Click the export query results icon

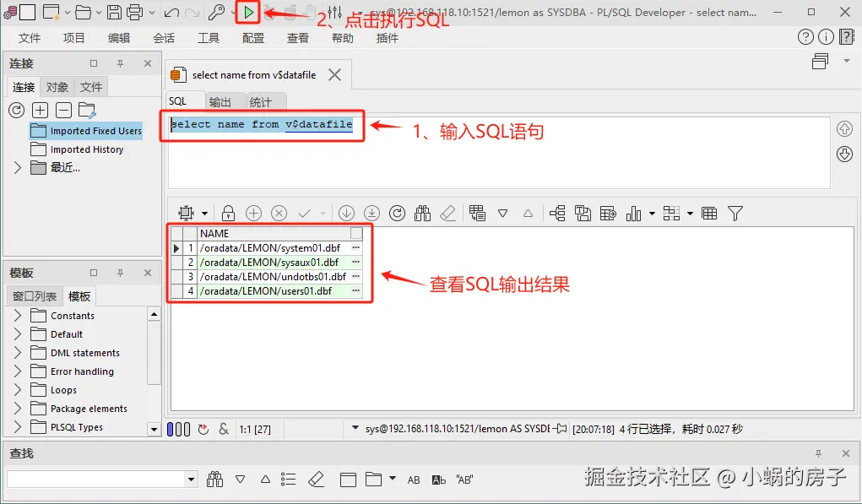pos(608,214)
